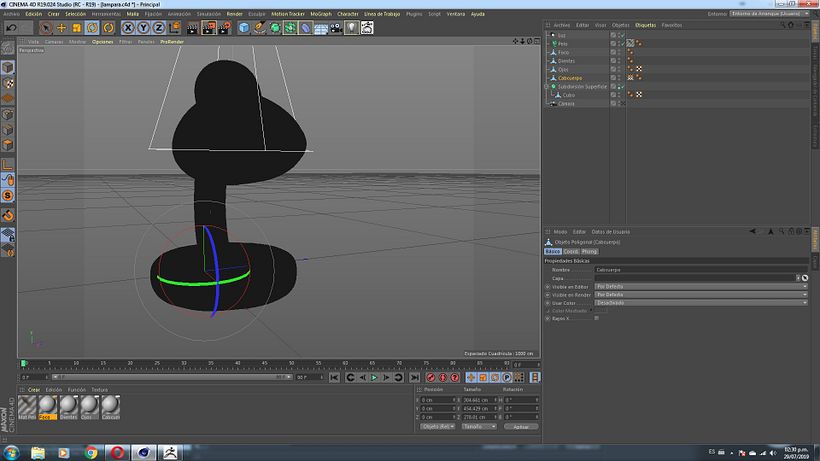Click Render View clapperboard icon
The width and height of the screenshot is (820, 461).
coord(192,28)
